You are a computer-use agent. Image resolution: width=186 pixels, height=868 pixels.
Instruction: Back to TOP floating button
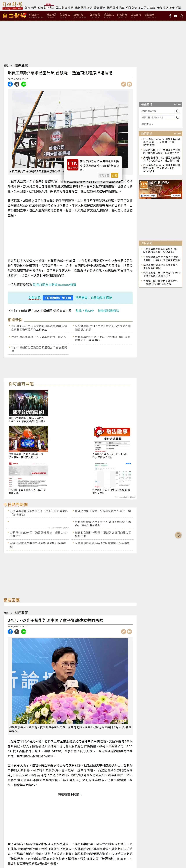pyautogui.click(x=179, y=535)
